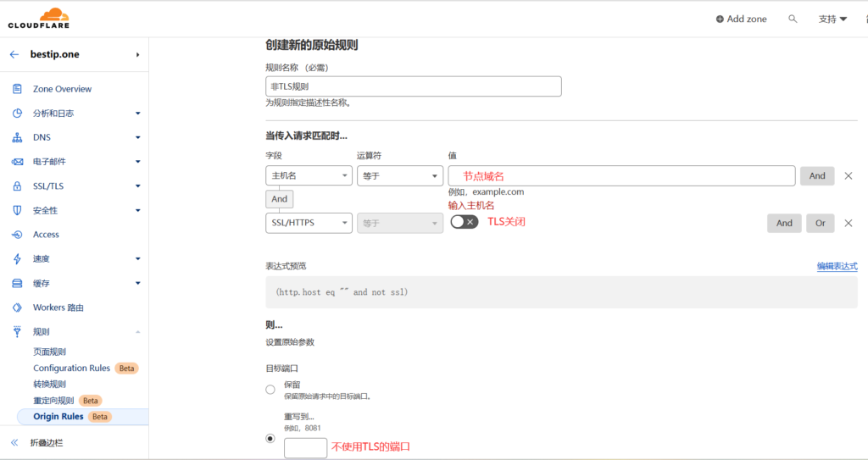Viewport: 868px width, 460px height.
Task: Click the Workers 路由 icon
Action: click(17, 308)
